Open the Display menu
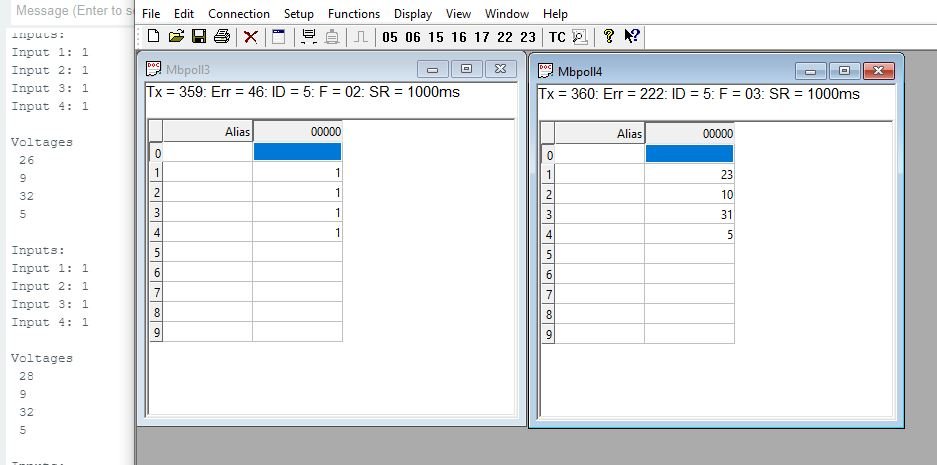 tap(412, 14)
